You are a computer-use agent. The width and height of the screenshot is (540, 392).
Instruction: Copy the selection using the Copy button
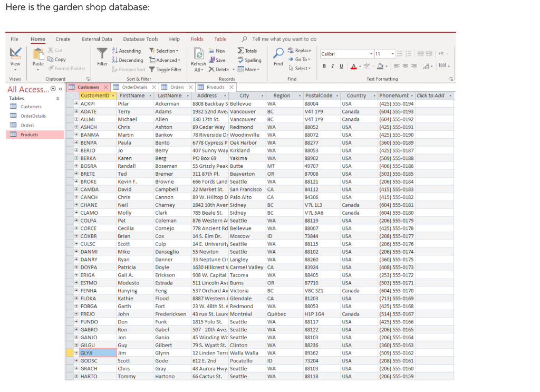coord(57,59)
